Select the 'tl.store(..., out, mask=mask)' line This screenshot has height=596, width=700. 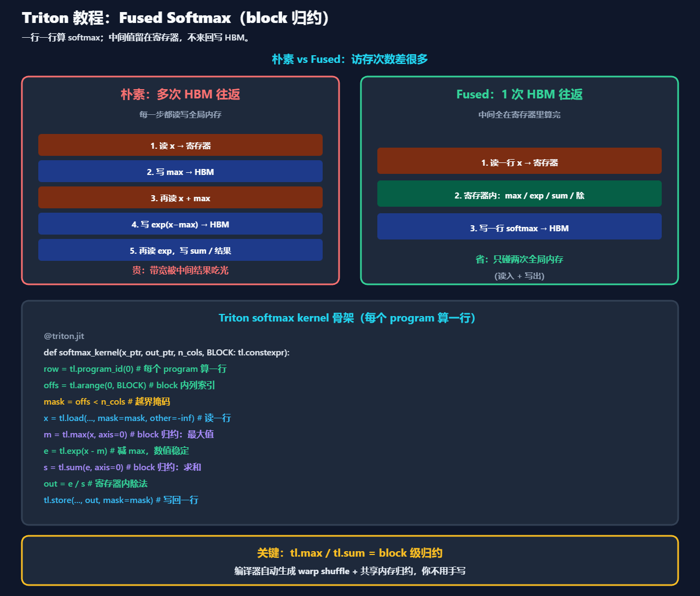(x=121, y=500)
